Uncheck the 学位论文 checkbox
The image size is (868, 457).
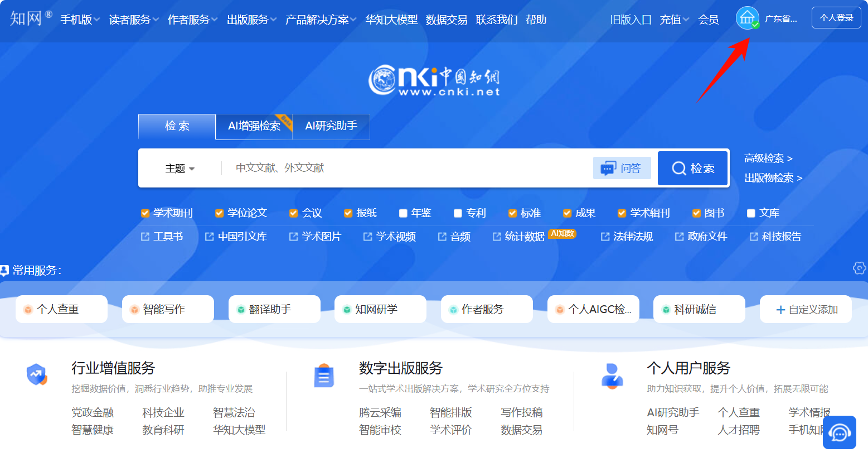[219, 213]
